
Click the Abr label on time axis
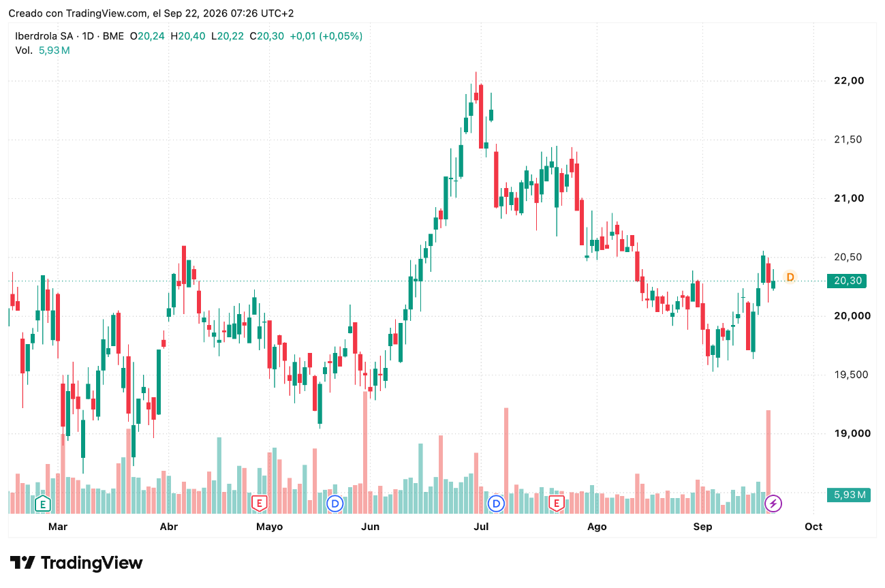click(x=168, y=527)
